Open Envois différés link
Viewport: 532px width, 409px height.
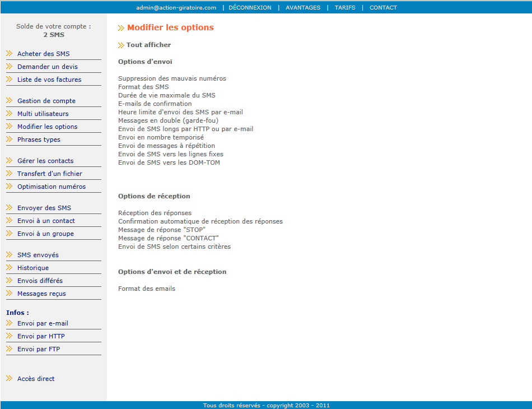pos(40,281)
